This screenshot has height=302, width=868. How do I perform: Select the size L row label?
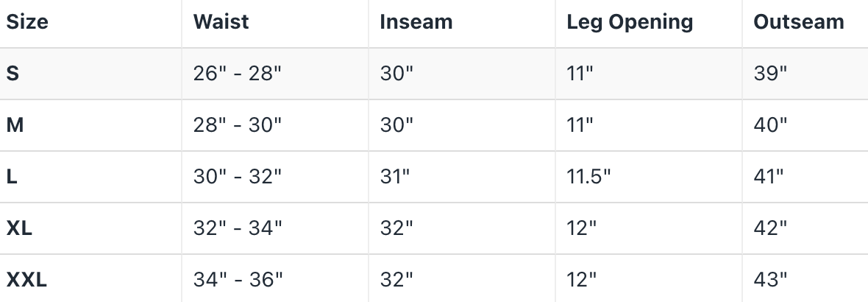[x=12, y=177]
